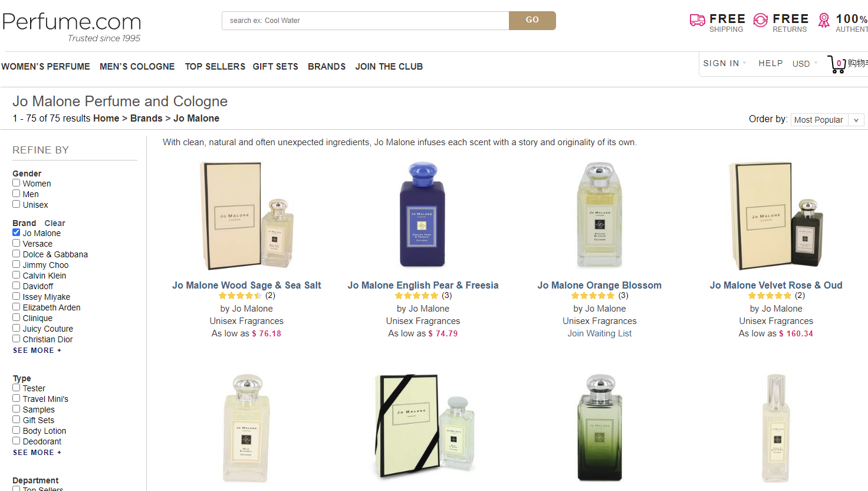Open the Women's Perfume menu
This screenshot has width=868, height=491.
click(46, 67)
